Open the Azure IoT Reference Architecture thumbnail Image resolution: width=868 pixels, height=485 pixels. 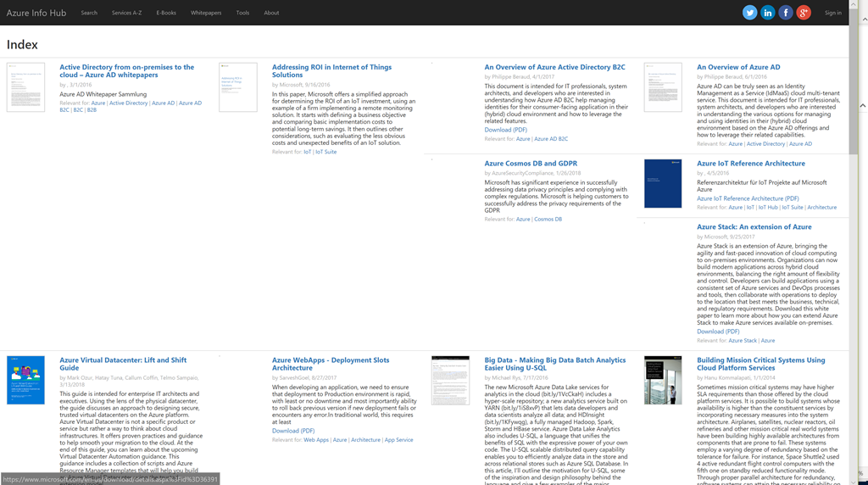tap(663, 183)
